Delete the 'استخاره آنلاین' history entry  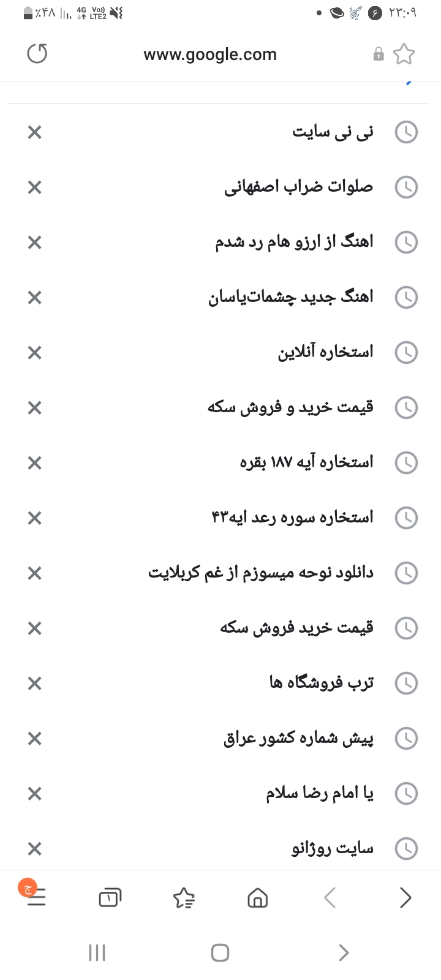pyautogui.click(x=35, y=353)
